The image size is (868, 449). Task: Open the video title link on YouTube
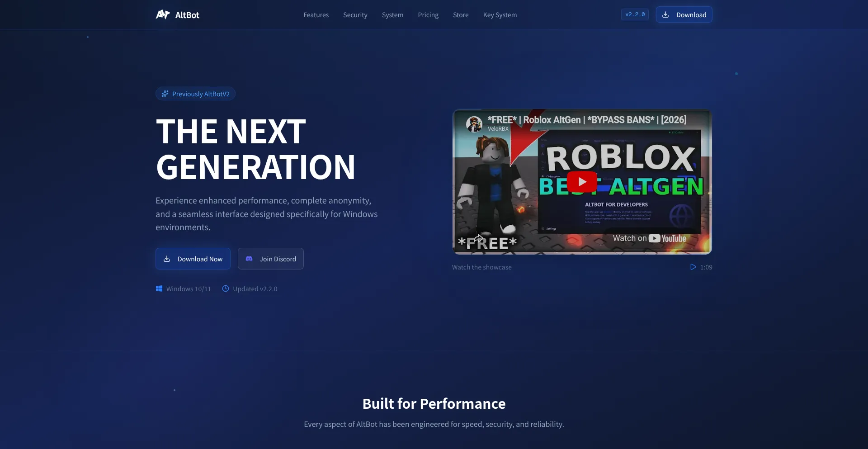click(587, 120)
